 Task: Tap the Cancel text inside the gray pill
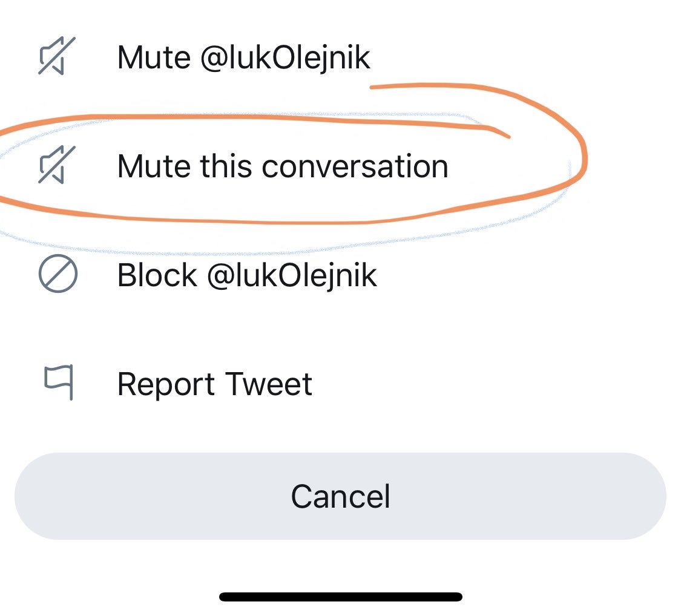(x=340, y=497)
